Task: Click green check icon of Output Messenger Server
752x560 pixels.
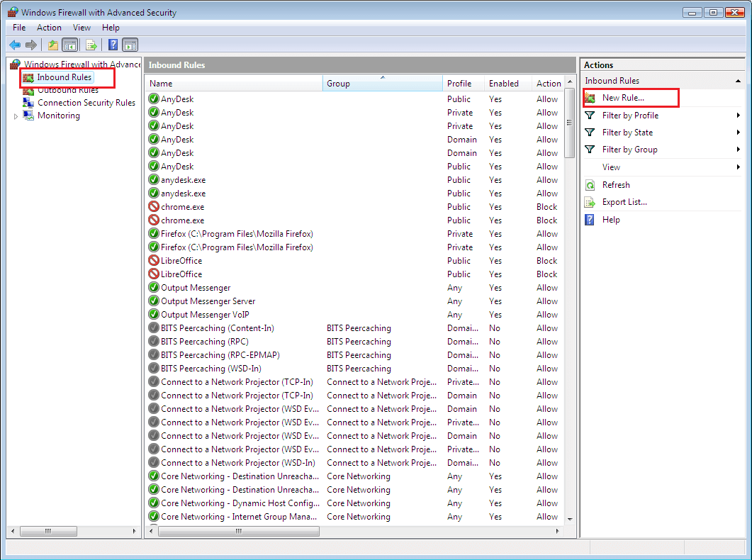Action: tap(154, 301)
